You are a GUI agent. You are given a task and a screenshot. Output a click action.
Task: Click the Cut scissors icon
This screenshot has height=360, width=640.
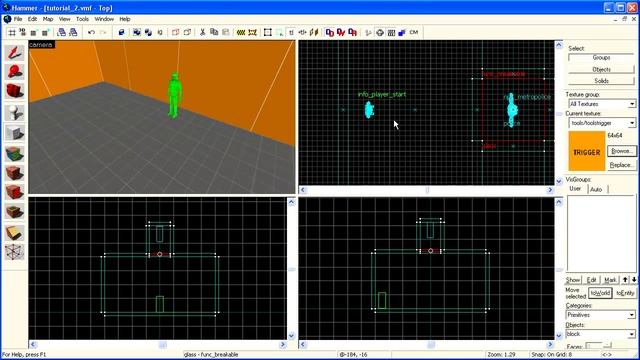coord(202,32)
